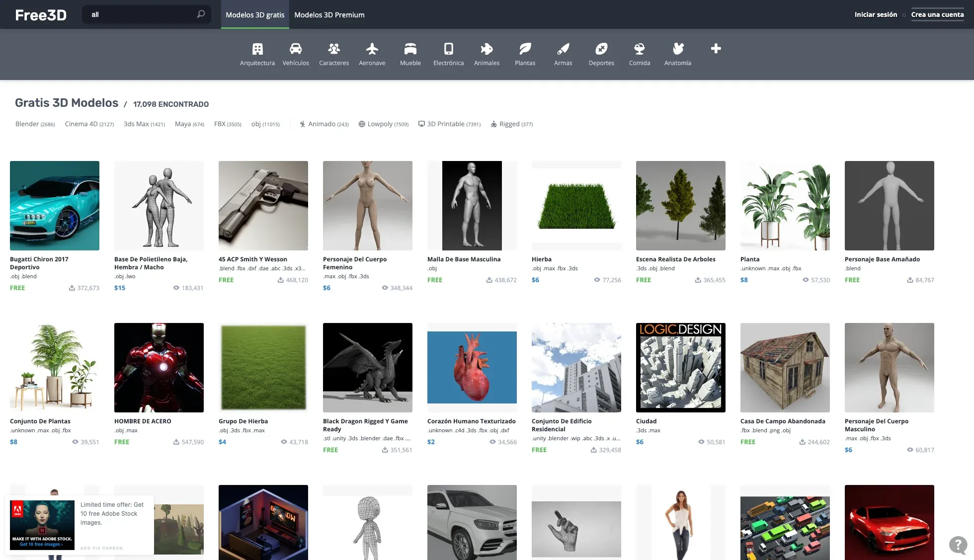Open the Vehículos category icon
Image resolution: width=974 pixels, height=560 pixels.
tap(296, 49)
